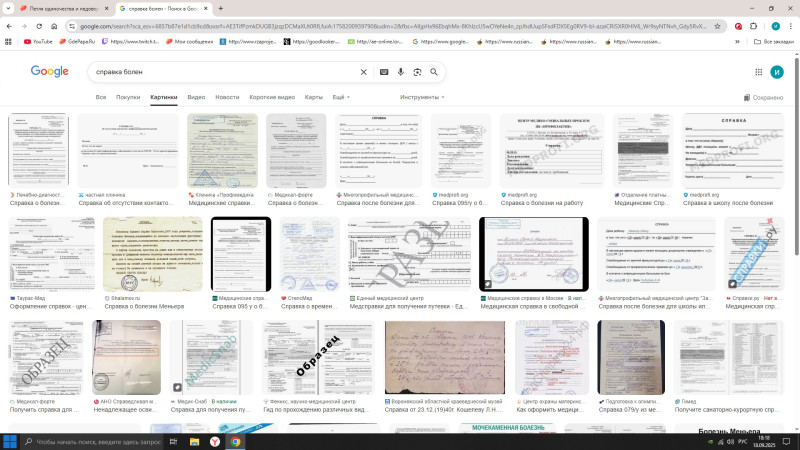
Task: Click the Windows Start button
Action: coord(10,441)
